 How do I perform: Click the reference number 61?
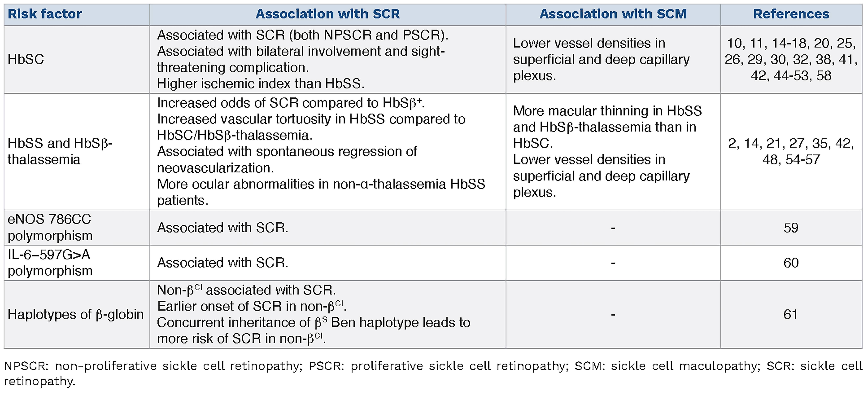point(791,314)
